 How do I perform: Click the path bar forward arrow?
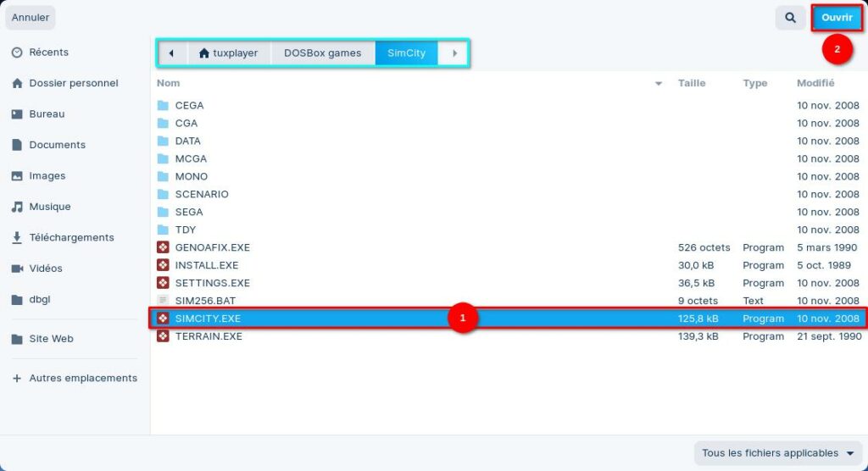454,53
